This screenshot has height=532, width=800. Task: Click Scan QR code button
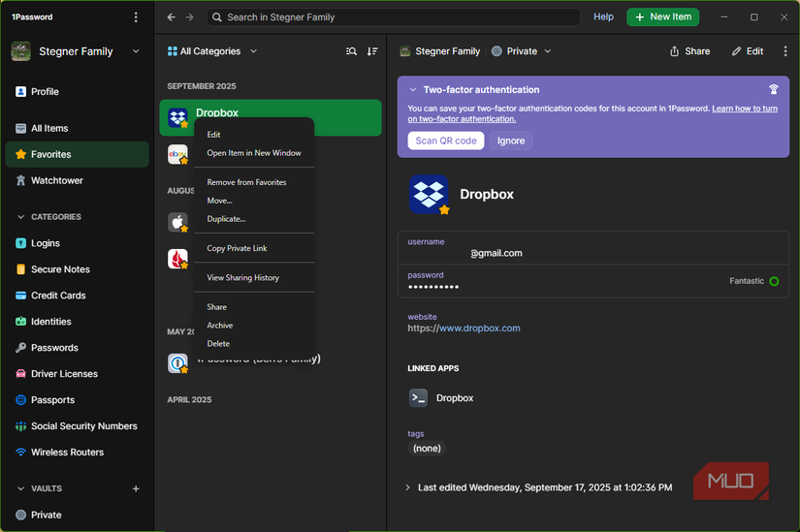click(x=446, y=141)
